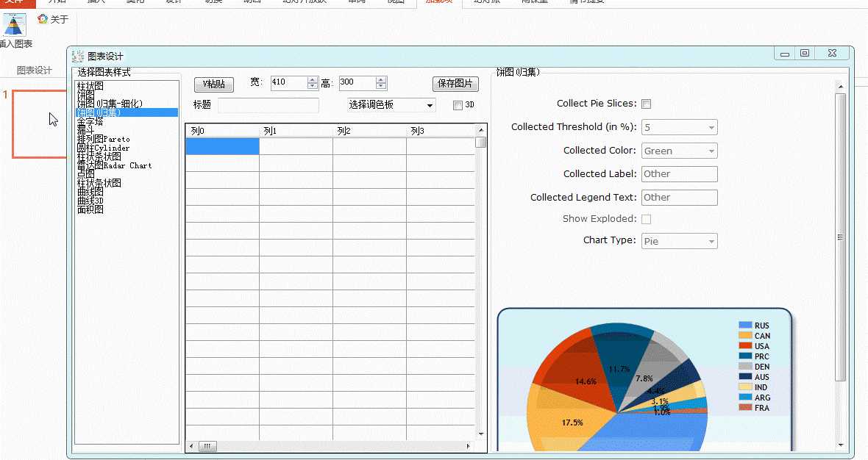Click the PRC legend color swatch
868x460 pixels.
[745, 356]
